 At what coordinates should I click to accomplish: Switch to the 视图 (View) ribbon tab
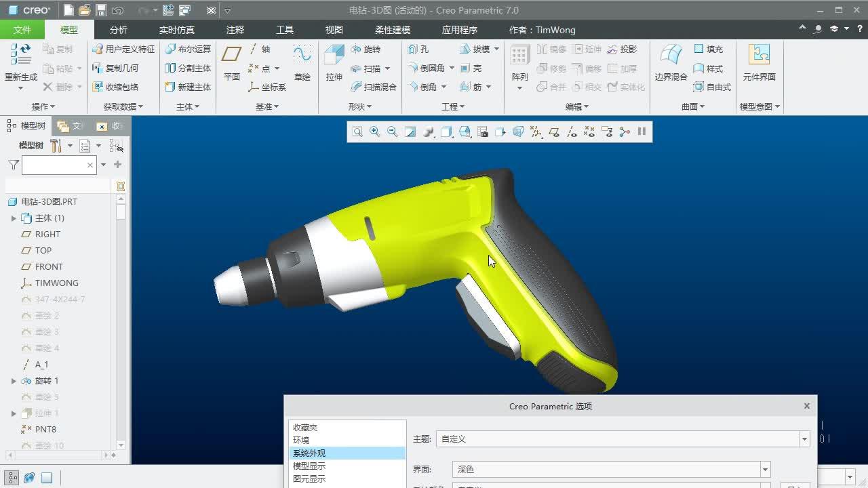pos(334,30)
